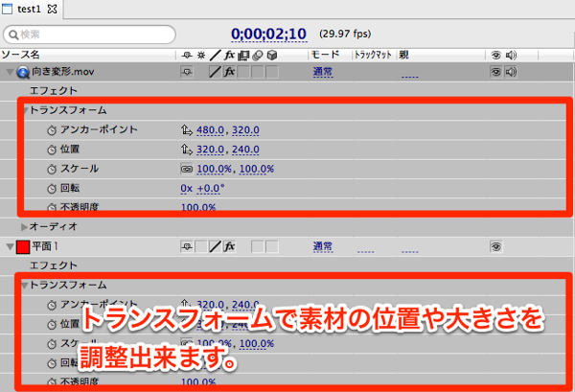Click the current timecode 0;00;02;10
The height and width of the screenshot is (392, 575).
pos(268,34)
